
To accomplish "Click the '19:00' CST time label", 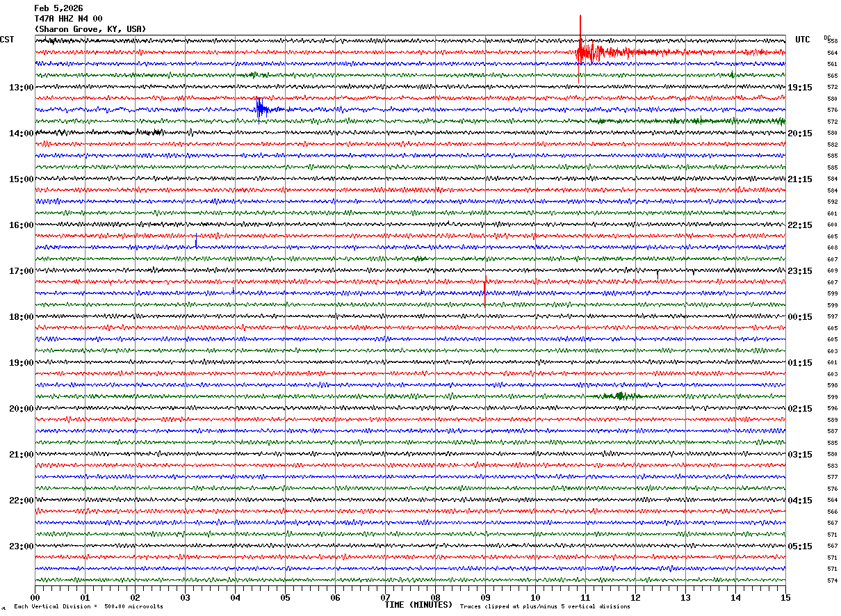I will coord(22,363).
